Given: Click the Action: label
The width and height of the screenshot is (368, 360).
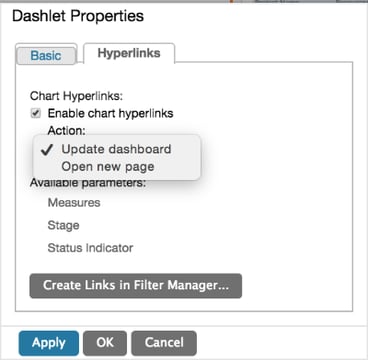Looking at the screenshot, I should click(x=67, y=131).
